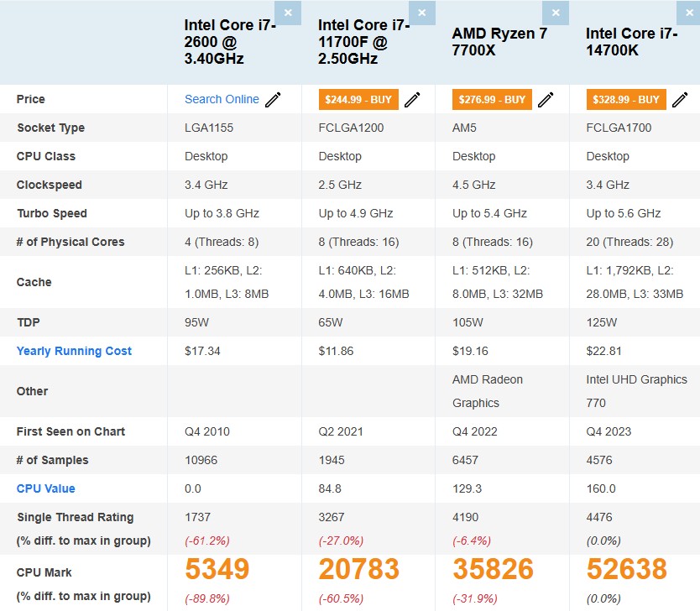Click first seen date Q4 2023
The image size is (700, 611).
609,431
